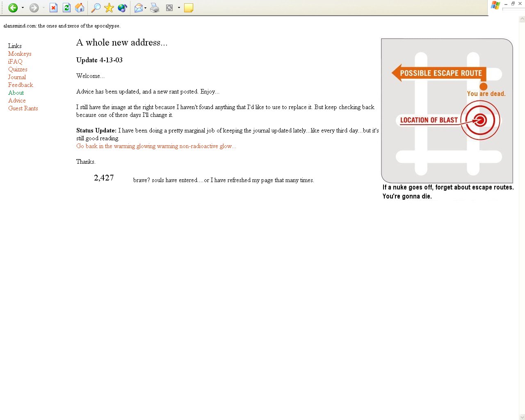Open Favorites with the star icon
This screenshot has width=525, height=420.
tap(109, 8)
